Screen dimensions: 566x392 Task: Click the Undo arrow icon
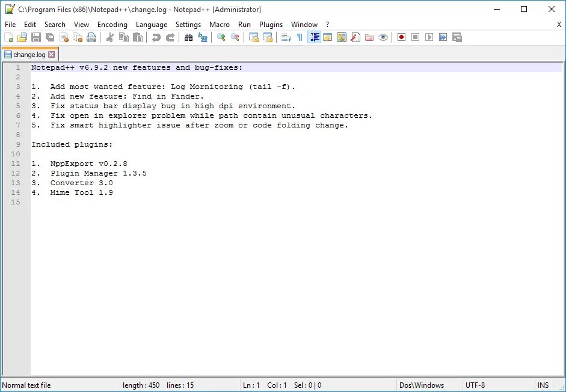pos(156,37)
